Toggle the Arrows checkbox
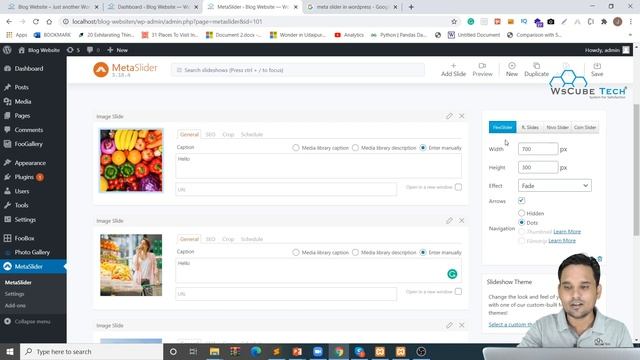 (x=521, y=200)
